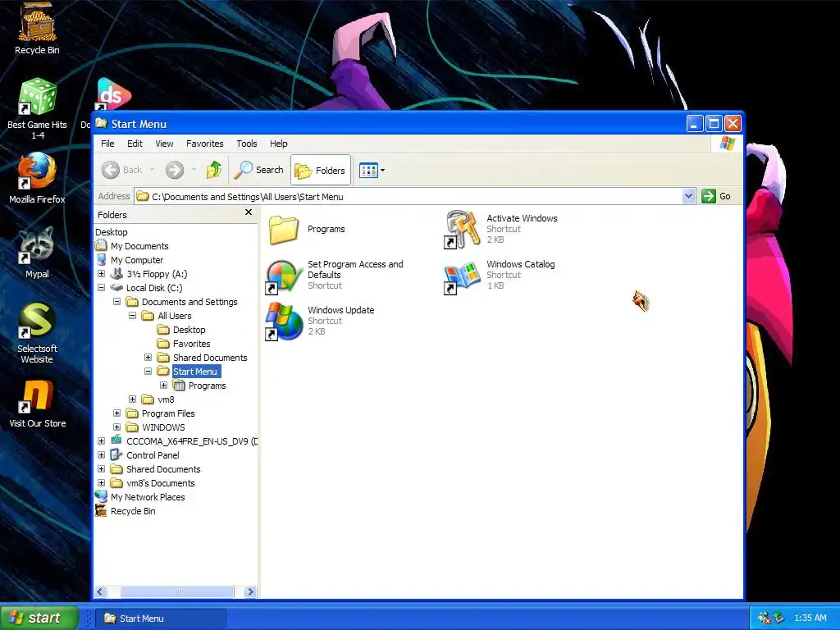
Task: Open the Help menu
Action: pyautogui.click(x=279, y=144)
